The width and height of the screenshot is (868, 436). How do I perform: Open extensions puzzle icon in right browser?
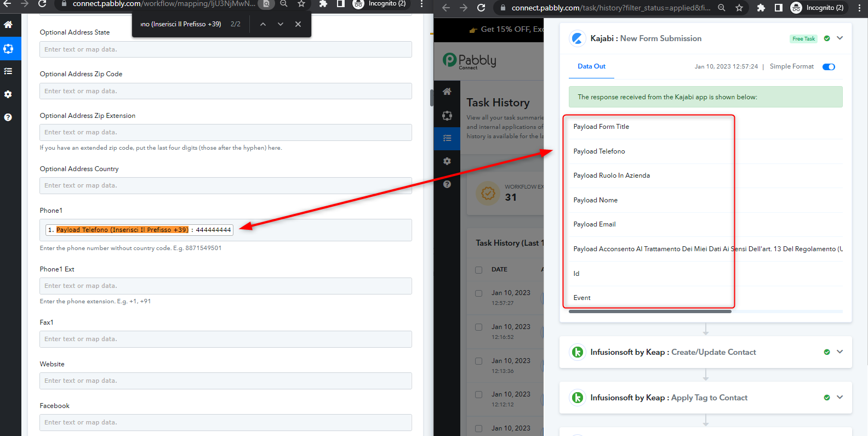761,8
